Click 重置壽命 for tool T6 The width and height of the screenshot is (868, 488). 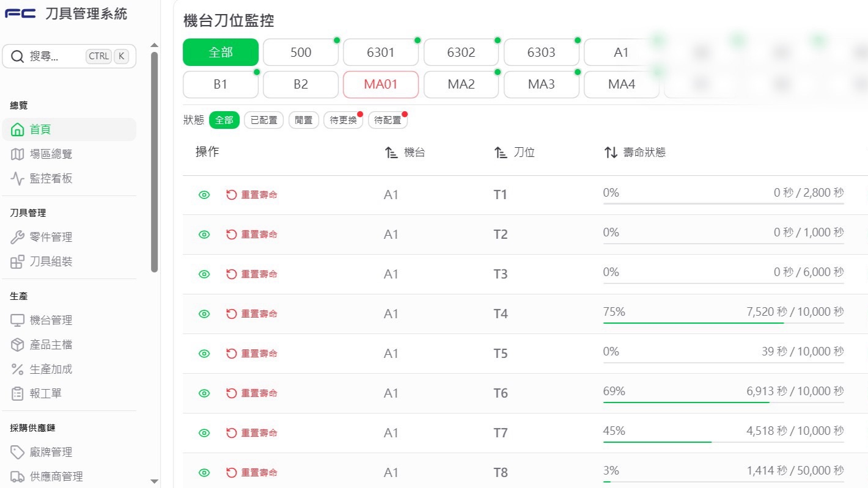coord(251,393)
